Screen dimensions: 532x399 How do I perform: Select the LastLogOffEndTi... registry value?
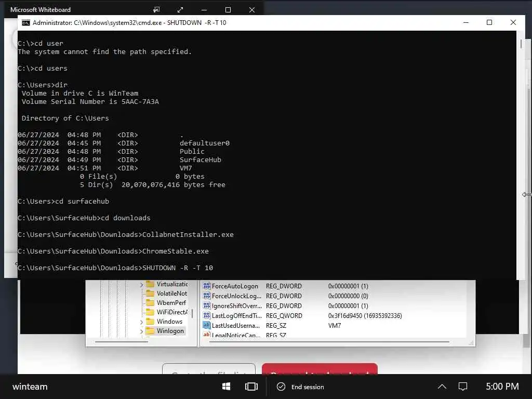click(237, 315)
